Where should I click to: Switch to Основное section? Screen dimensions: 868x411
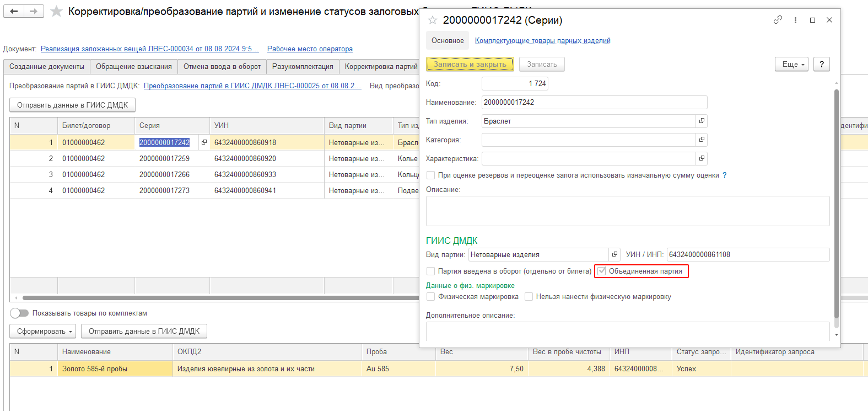click(x=448, y=40)
